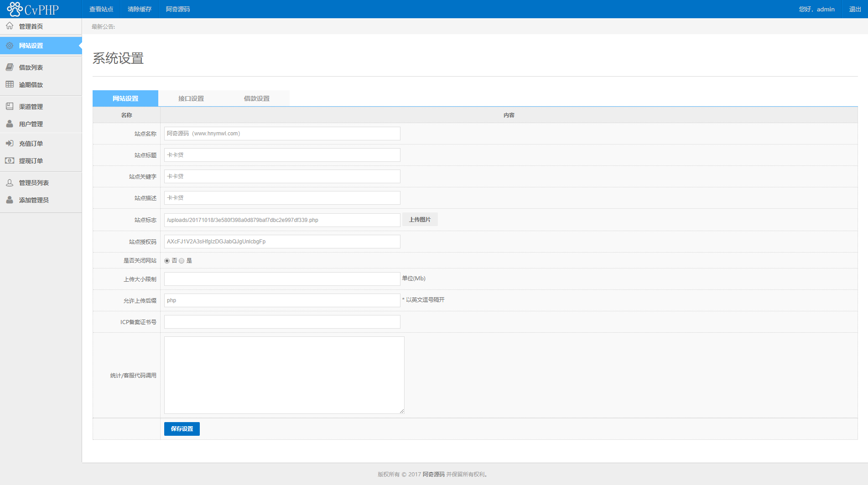
Task: Switch to the 接口设置 tab
Action: 191,98
